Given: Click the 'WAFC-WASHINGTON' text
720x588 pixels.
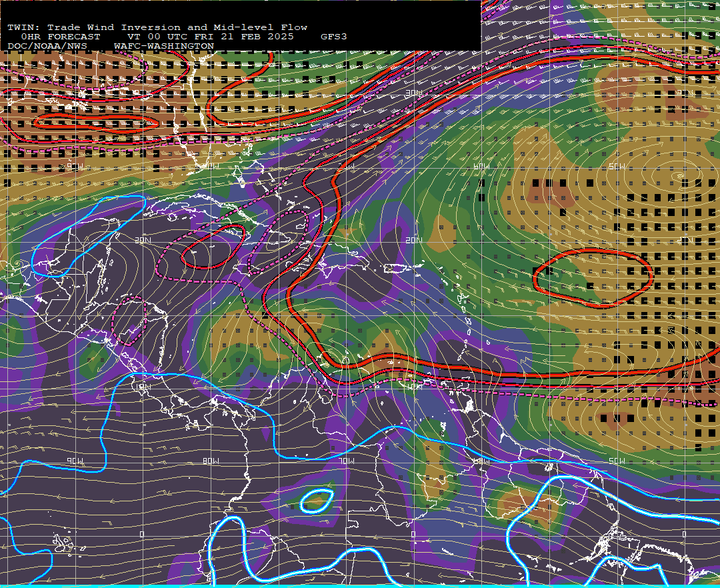Looking at the screenshot, I should coord(164,47).
